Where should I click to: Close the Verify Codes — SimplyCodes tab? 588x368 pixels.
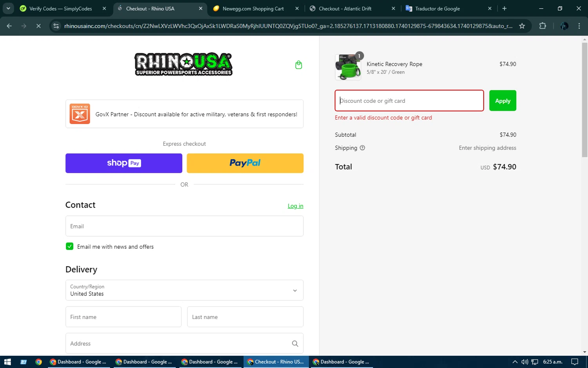(104, 9)
